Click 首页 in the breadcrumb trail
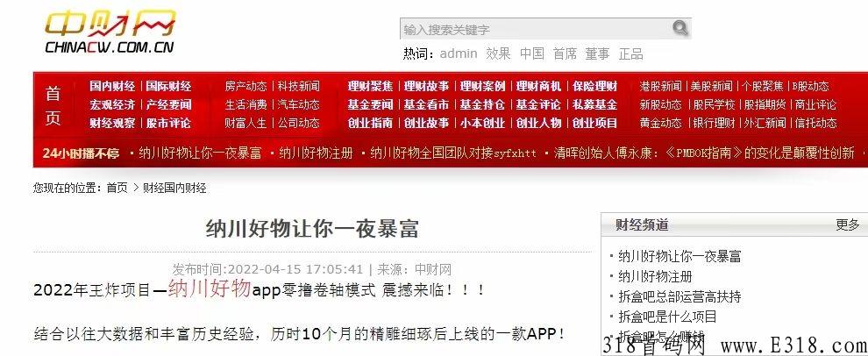The width and height of the screenshot is (868, 356). 117,188
